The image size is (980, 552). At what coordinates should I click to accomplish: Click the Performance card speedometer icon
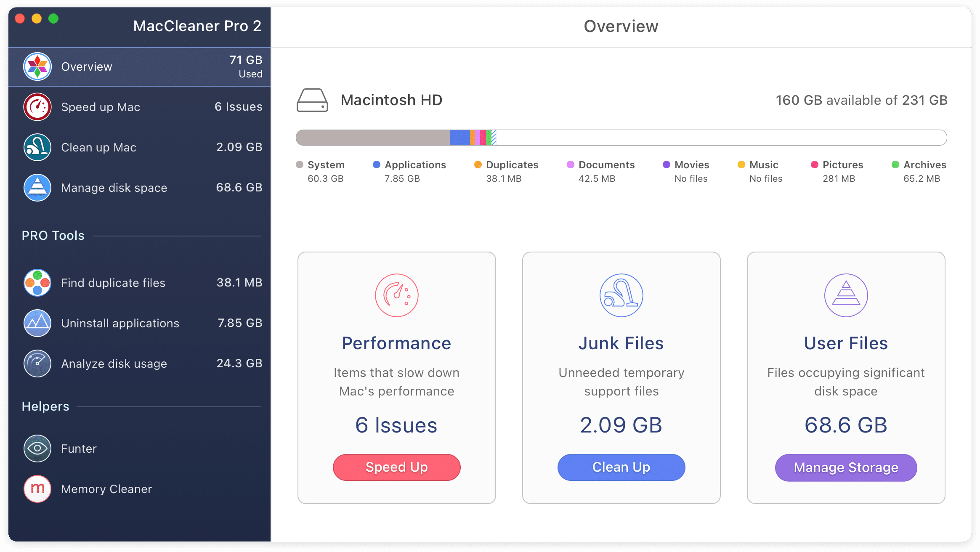(x=396, y=295)
